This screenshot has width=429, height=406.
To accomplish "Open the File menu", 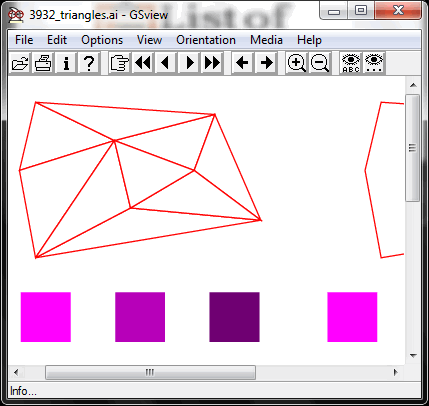I will coord(24,40).
